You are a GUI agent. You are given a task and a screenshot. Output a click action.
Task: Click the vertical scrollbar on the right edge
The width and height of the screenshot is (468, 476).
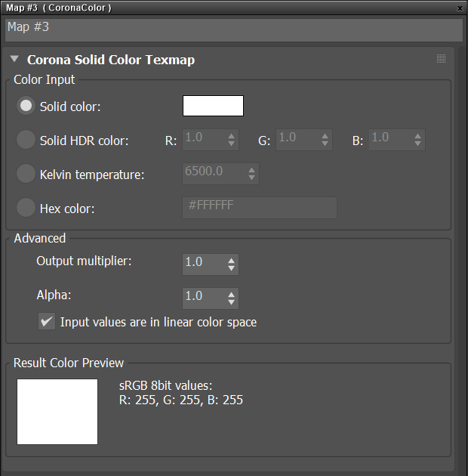[462, 261]
